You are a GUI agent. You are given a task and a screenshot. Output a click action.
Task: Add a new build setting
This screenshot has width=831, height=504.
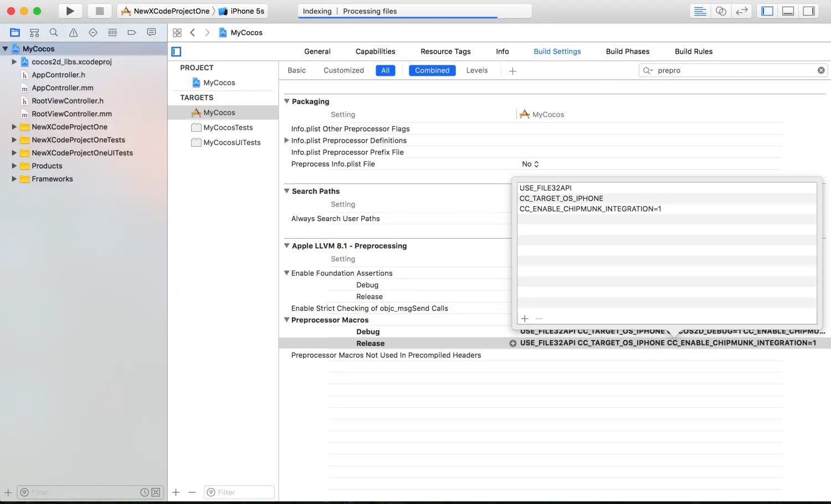512,71
